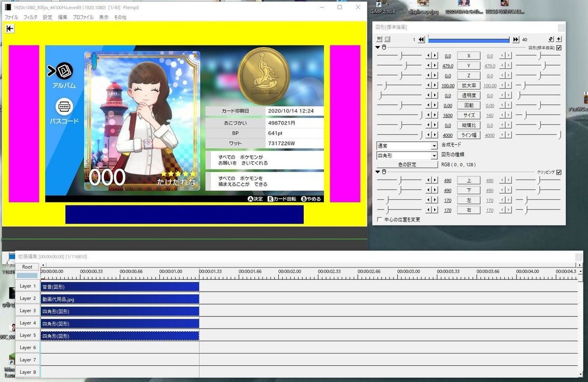
Task: Disable the クリッピング checkbox
Action: 559,172
